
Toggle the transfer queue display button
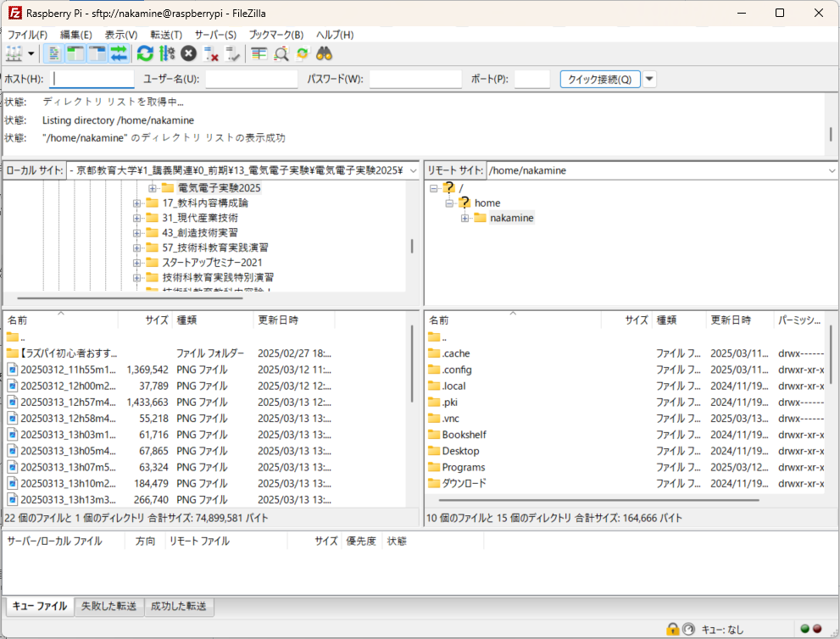[x=119, y=53]
